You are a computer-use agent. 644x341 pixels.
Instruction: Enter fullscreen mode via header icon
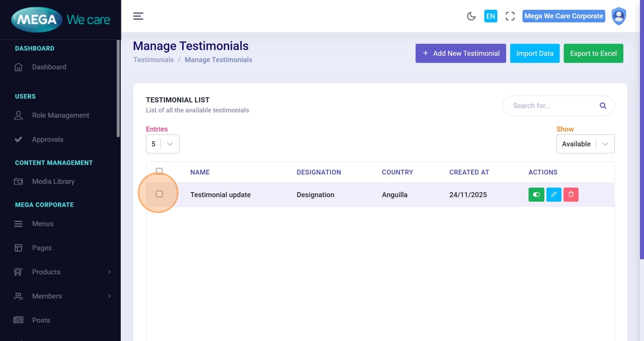(x=509, y=16)
